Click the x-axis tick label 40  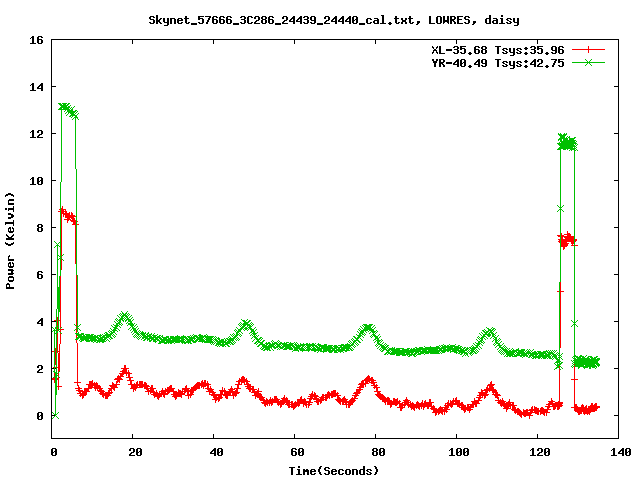pyautogui.click(x=216, y=452)
